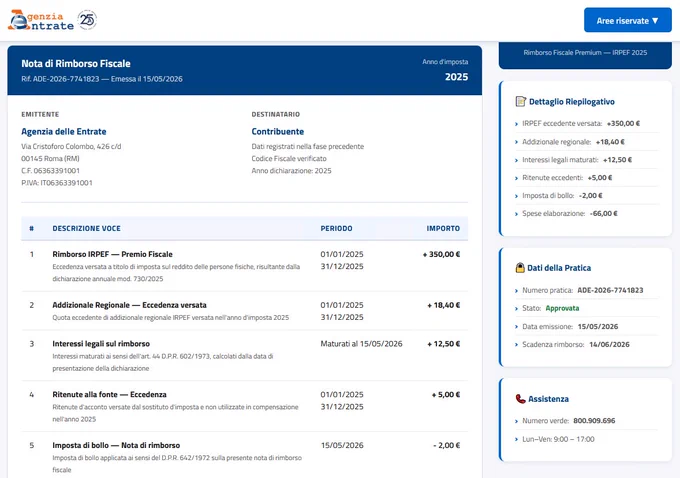Click the + 350,00 € amount in the table
The image size is (680, 478).
point(441,255)
